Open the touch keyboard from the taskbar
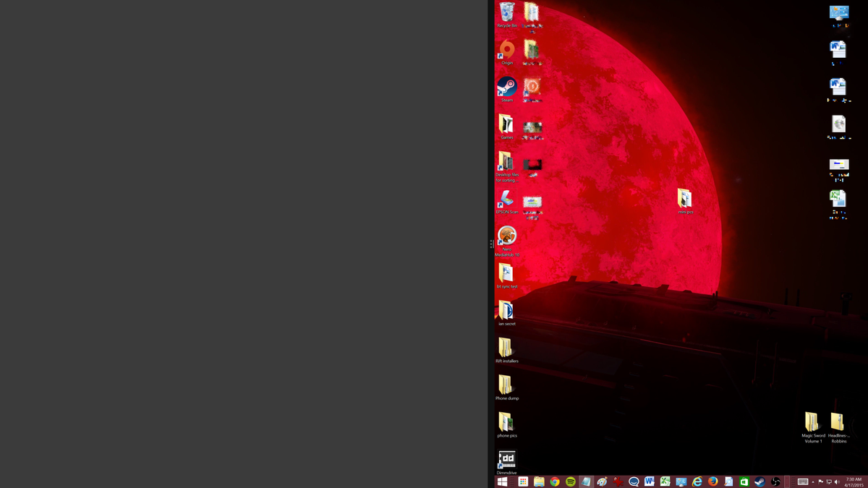The height and width of the screenshot is (488, 868). click(x=803, y=481)
